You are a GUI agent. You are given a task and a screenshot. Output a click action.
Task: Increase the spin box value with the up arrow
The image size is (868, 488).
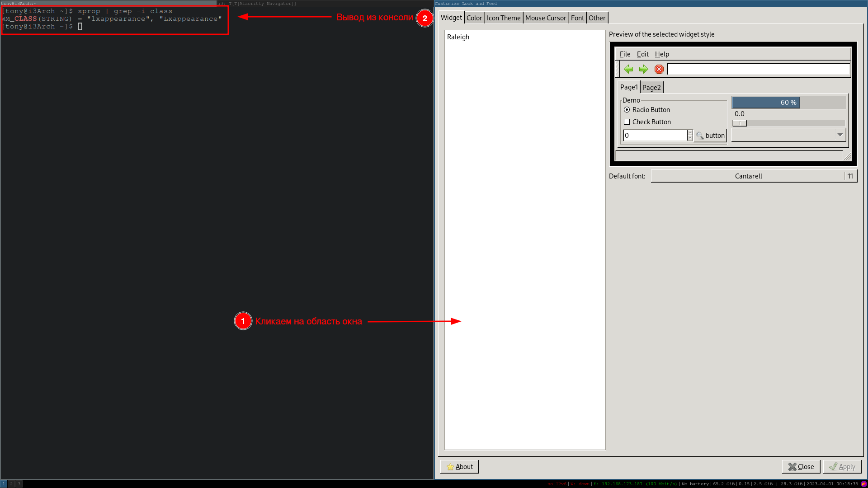coord(690,133)
